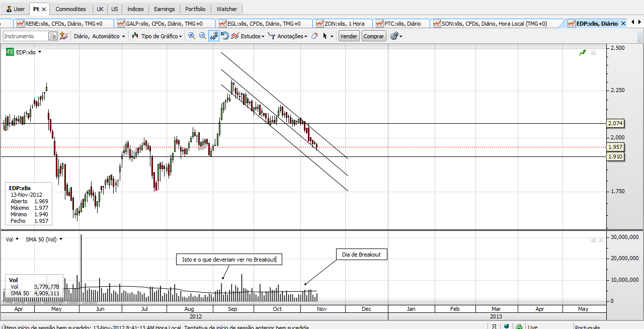Switch to the Commodities tab

[70, 9]
